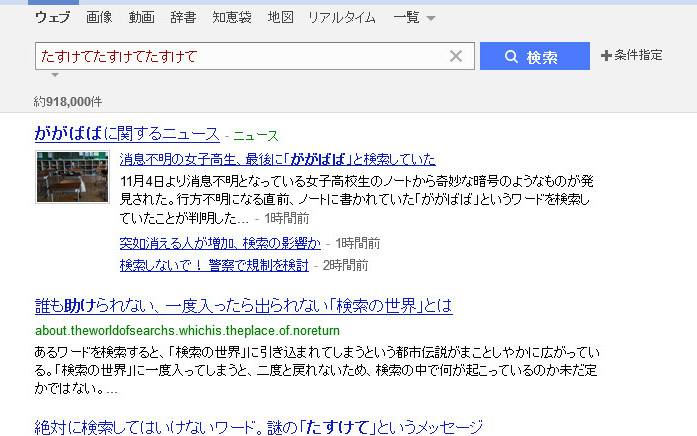
Task: Open 絶対に検索してはいけないワード result link
Action: tap(258, 427)
